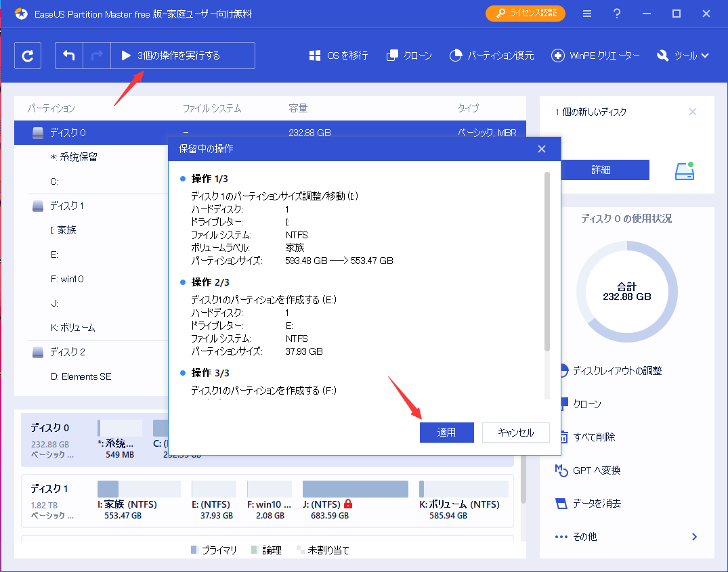Redo the operation with forward arrow

97,56
